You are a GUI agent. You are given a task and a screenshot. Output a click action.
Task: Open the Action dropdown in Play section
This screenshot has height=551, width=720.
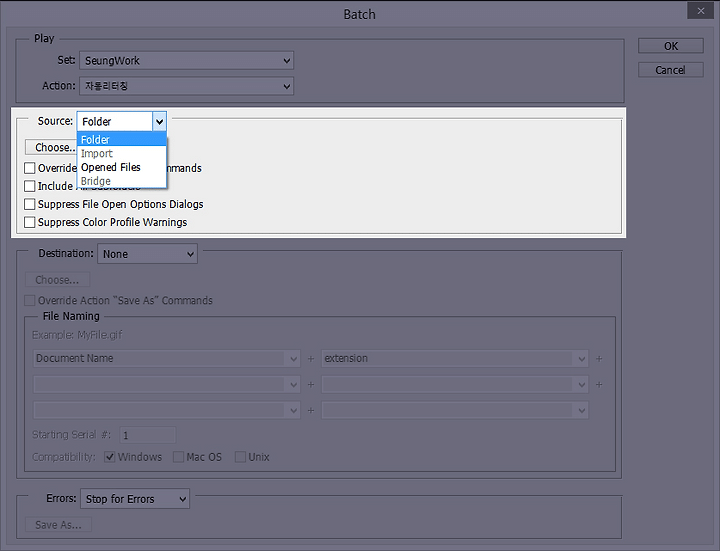coord(186,86)
